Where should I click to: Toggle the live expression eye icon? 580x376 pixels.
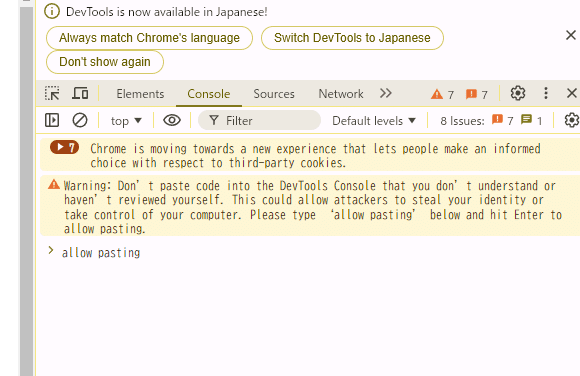coord(172,120)
